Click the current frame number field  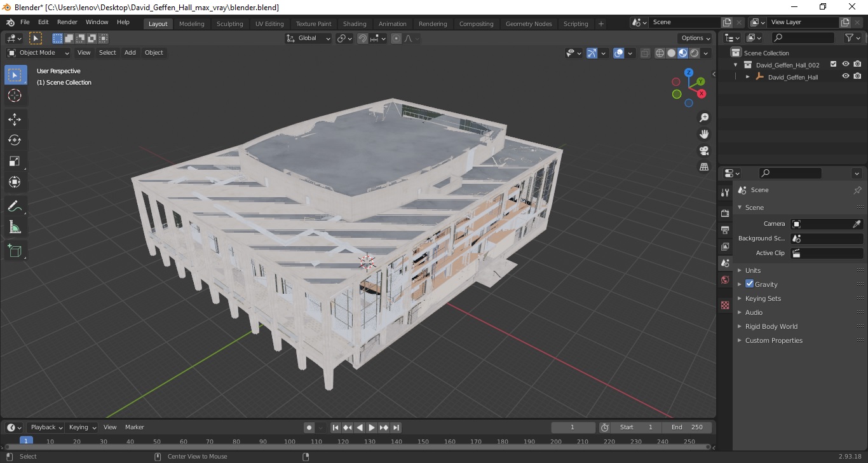[x=573, y=427]
